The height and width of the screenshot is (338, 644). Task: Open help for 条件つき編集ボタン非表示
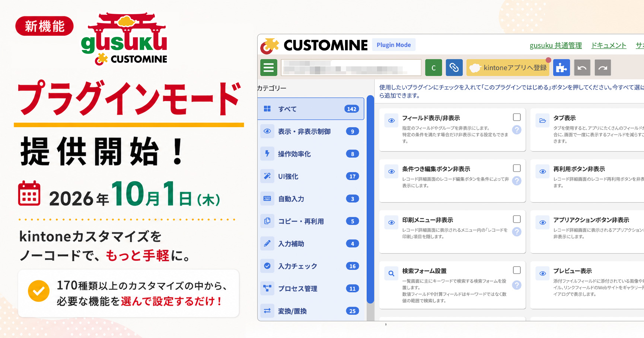coord(517,181)
